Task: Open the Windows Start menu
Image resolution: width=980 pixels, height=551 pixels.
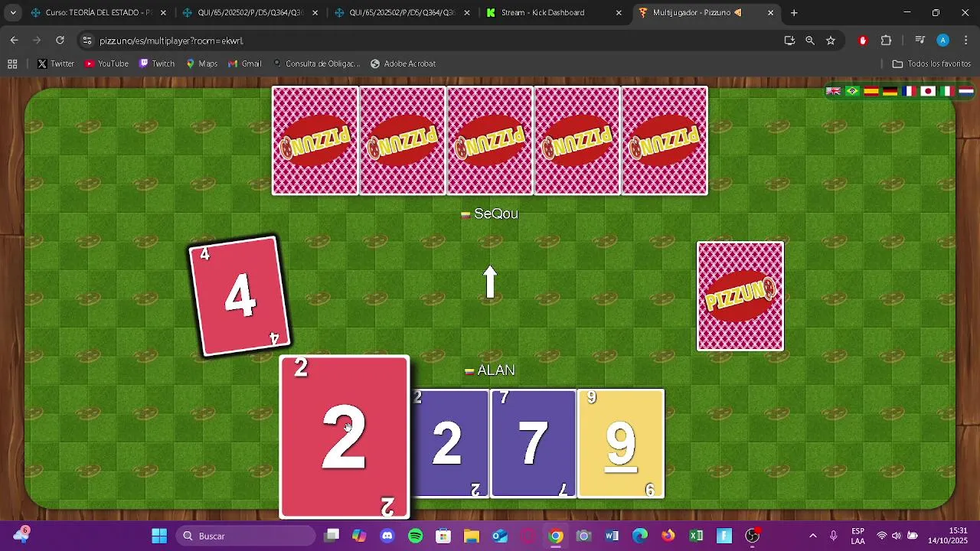Action: tap(159, 536)
